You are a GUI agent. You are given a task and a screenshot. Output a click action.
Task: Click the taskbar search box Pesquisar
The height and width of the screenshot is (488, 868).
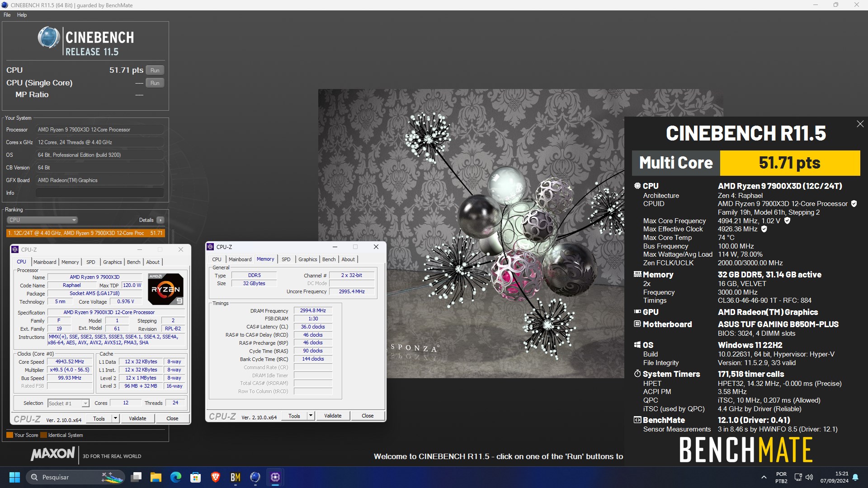pyautogui.click(x=75, y=477)
